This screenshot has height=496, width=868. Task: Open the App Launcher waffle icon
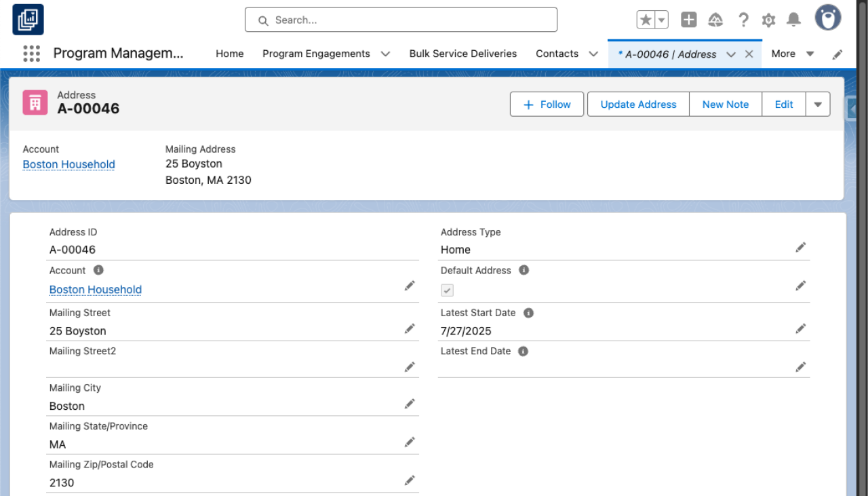tap(31, 53)
